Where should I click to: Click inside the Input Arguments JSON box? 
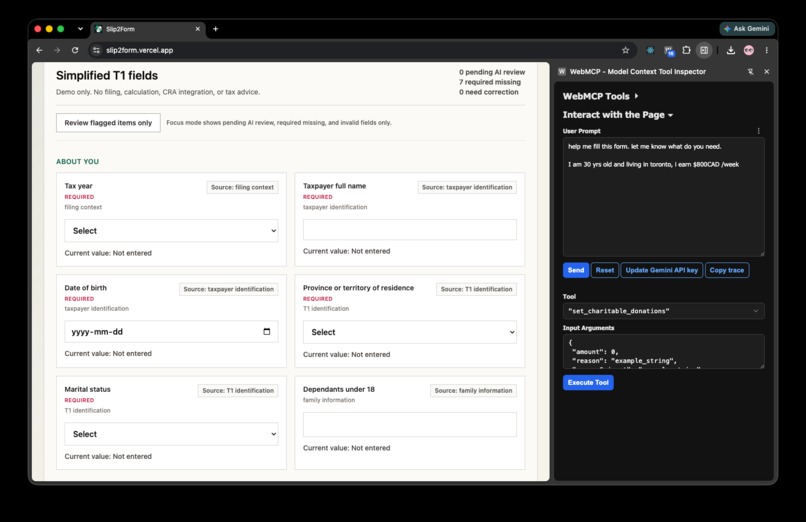click(664, 351)
